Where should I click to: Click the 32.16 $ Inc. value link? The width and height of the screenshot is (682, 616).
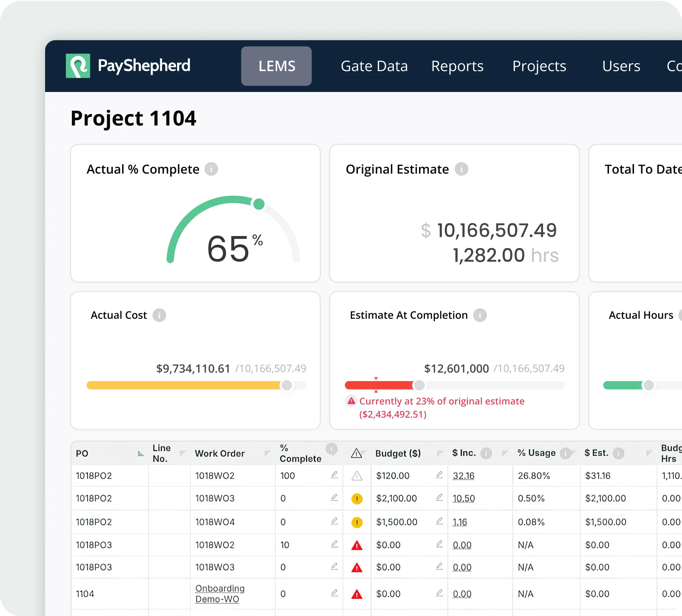pyautogui.click(x=463, y=476)
